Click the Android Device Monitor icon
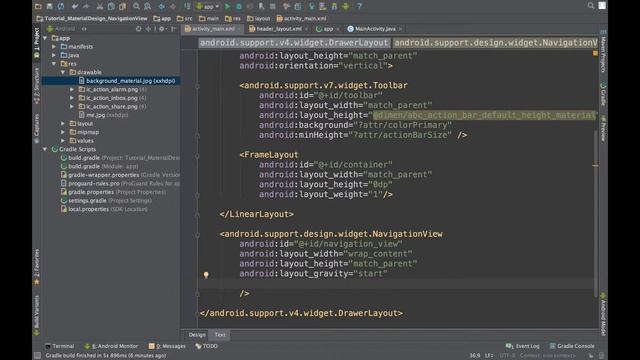 coord(345,6)
